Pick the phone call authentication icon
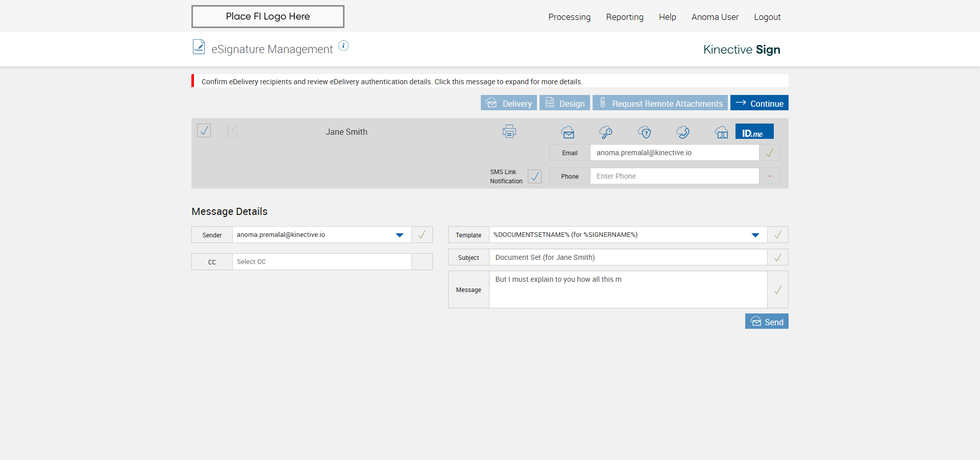 (683, 132)
